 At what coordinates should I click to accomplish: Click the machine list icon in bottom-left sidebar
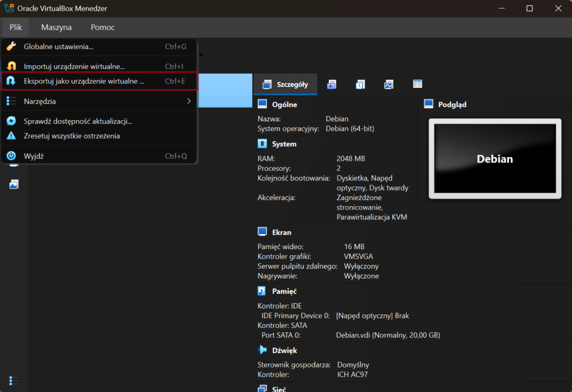14,380
